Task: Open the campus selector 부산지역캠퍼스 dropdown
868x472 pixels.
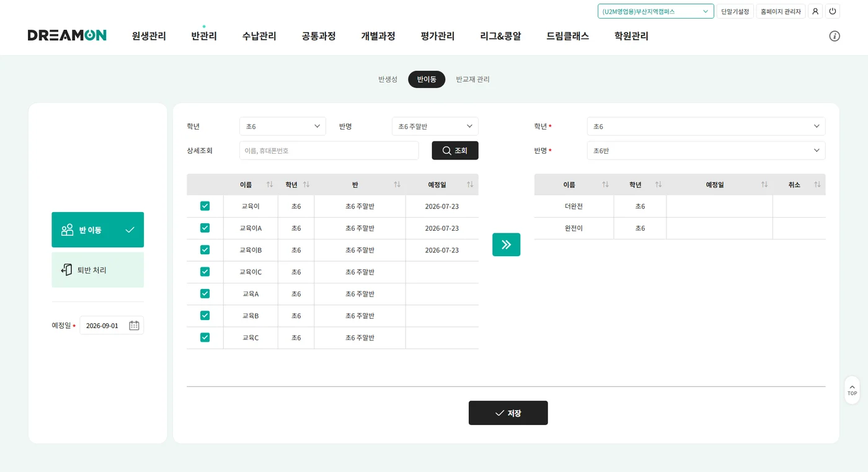Action: (656, 11)
